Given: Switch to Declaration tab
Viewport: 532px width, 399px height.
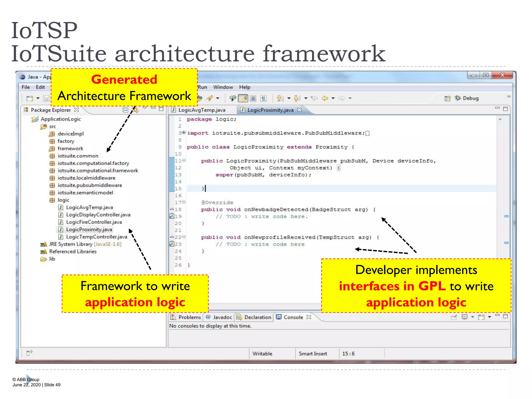Looking at the screenshot, I should tap(254, 317).
